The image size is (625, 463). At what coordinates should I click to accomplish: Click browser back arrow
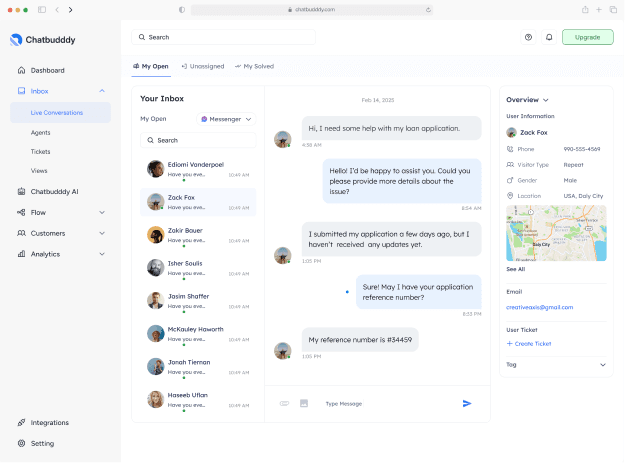click(57, 10)
